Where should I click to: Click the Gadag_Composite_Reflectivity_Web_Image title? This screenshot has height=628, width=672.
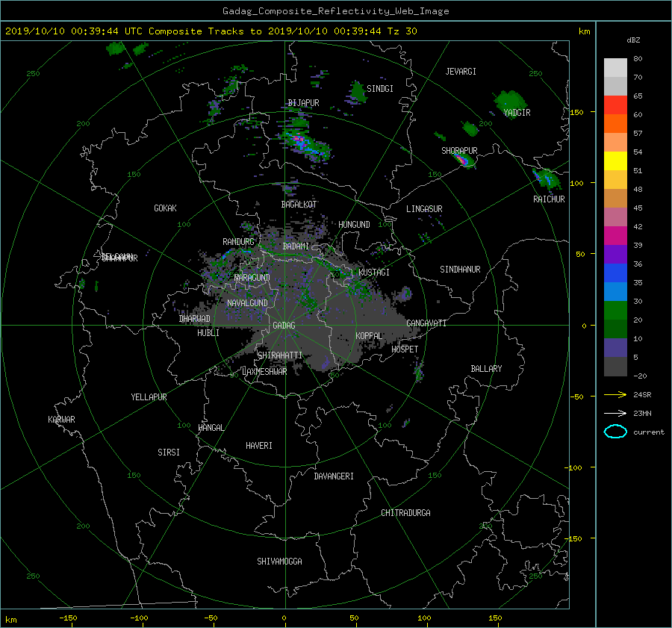[335, 11]
